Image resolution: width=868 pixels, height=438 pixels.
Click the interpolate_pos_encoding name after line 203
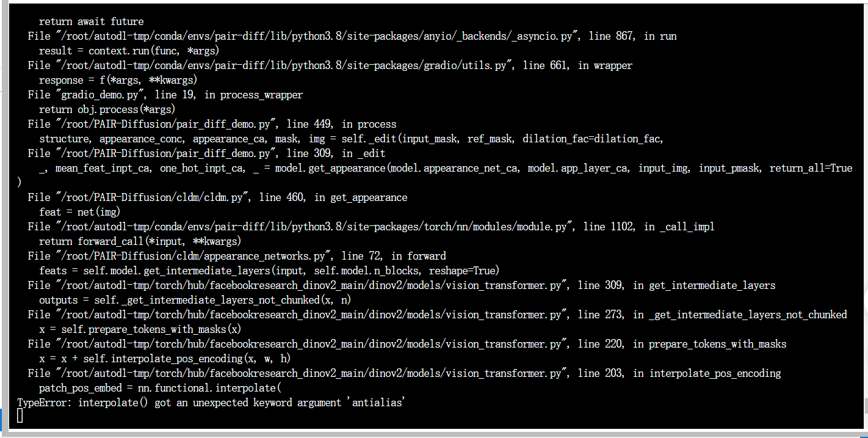pos(715,373)
